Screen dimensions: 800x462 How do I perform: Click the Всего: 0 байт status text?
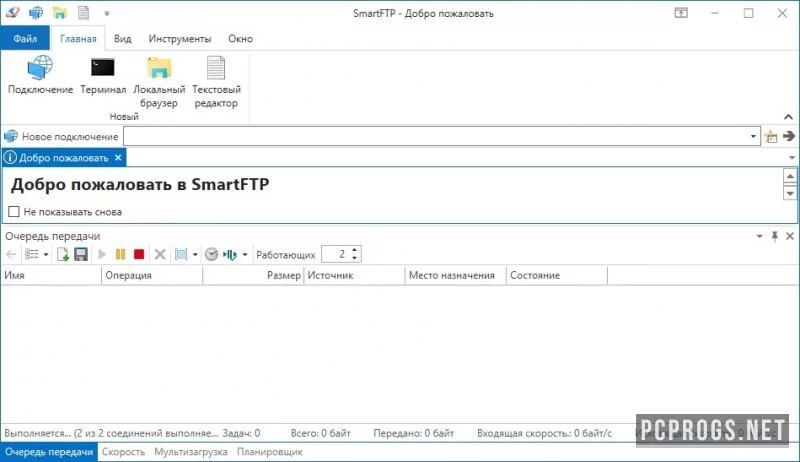pyautogui.click(x=320, y=433)
